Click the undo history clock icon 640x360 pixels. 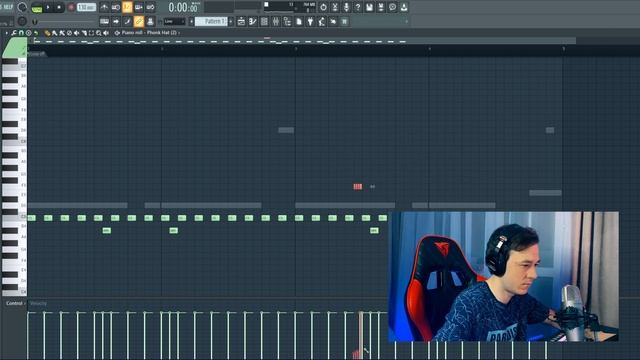(x=323, y=7)
